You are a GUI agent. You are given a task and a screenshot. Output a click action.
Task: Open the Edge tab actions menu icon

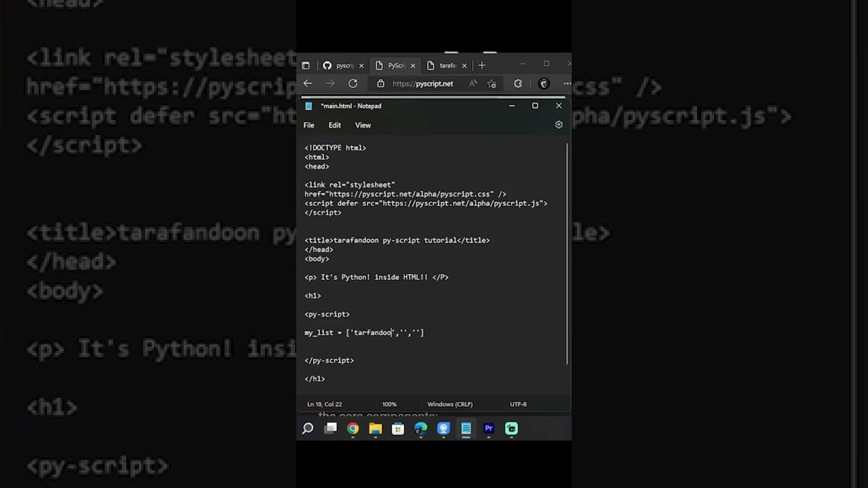pos(306,66)
